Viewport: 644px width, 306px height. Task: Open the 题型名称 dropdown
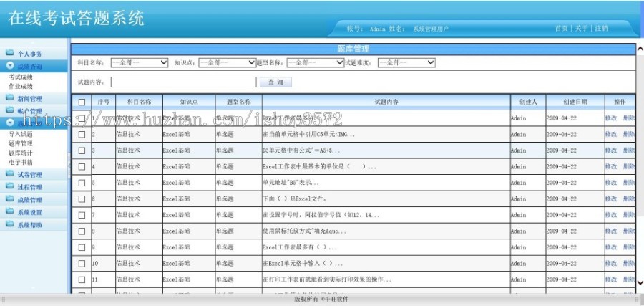pos(316,62)
